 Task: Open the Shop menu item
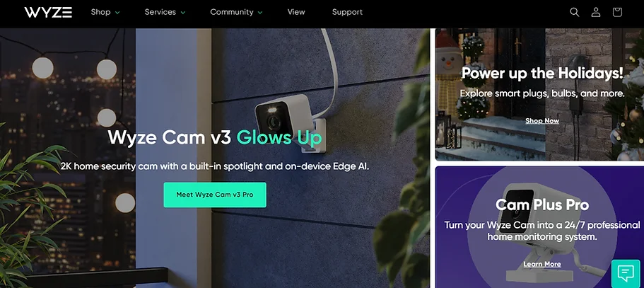point(100,12)
